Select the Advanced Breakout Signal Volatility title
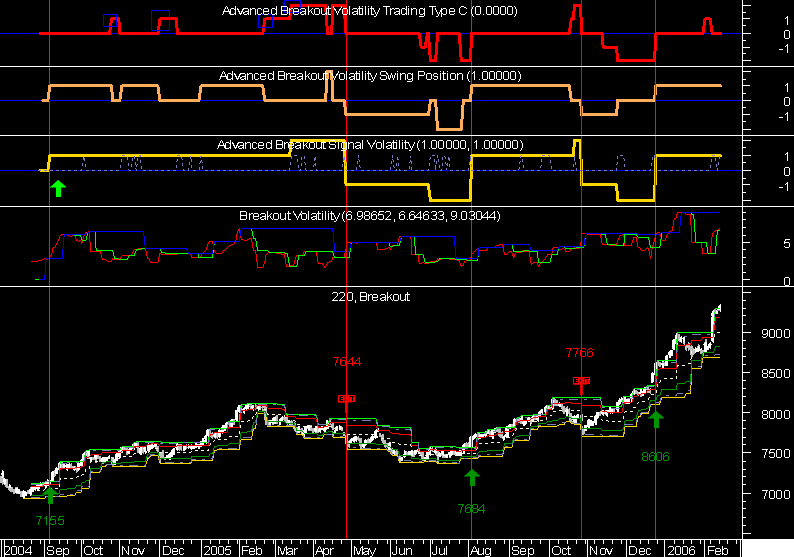 click(x=370, y=145)
